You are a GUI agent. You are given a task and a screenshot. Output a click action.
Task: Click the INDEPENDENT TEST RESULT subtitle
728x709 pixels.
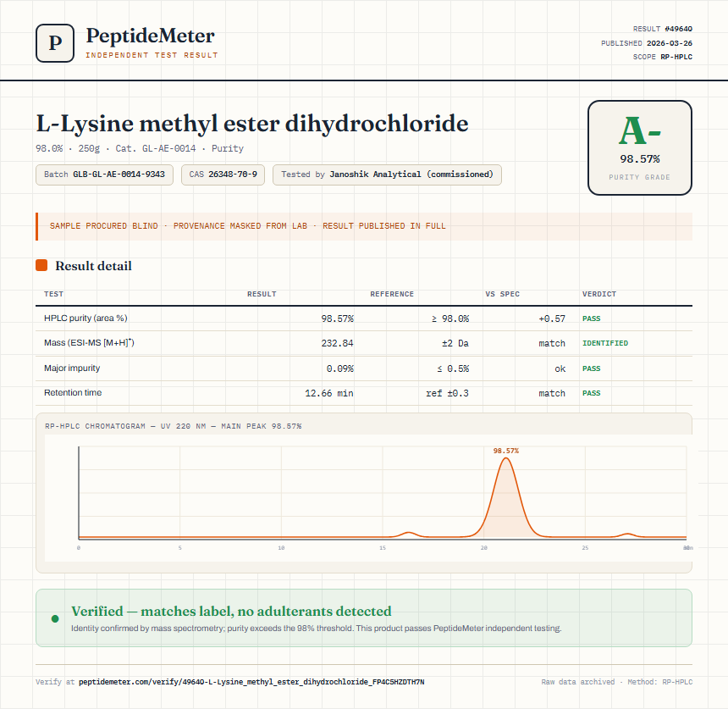pos(152,55)
